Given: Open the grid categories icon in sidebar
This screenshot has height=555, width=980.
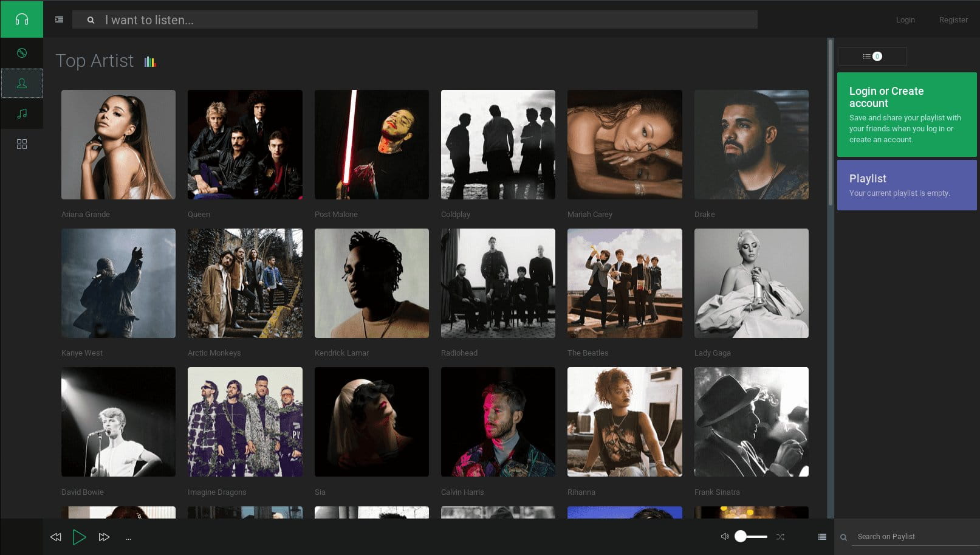Looking at the screenshot, I should (x=22, y=144).
